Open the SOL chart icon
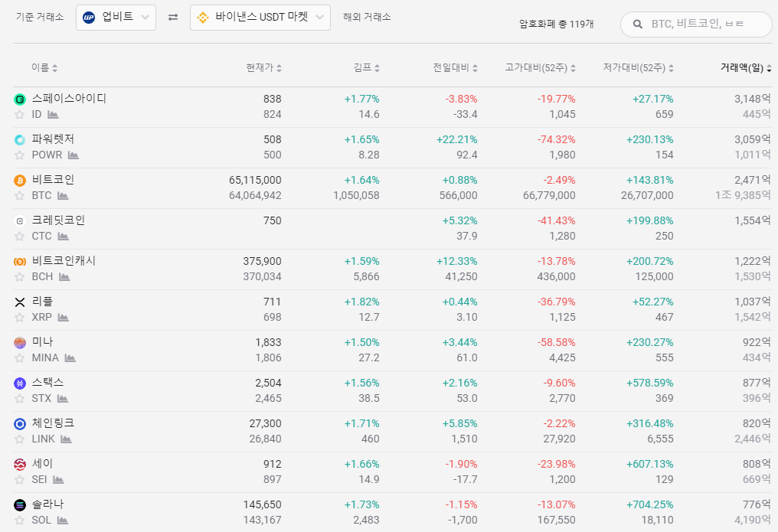778x532 pixels. coord(63,520)
